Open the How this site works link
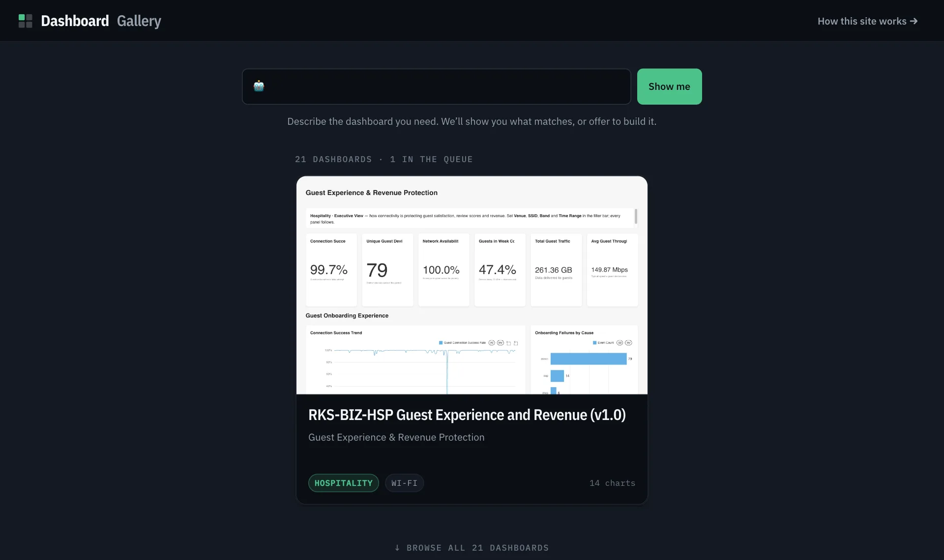This screenshot has height=560, width=944. tap(867, 21)
